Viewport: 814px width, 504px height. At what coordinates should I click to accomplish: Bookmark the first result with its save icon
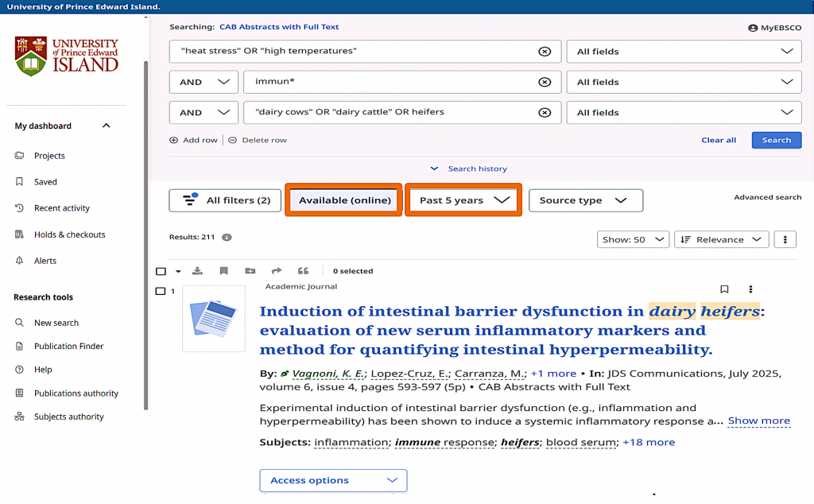pyautogui.click(x=724, y=289)
